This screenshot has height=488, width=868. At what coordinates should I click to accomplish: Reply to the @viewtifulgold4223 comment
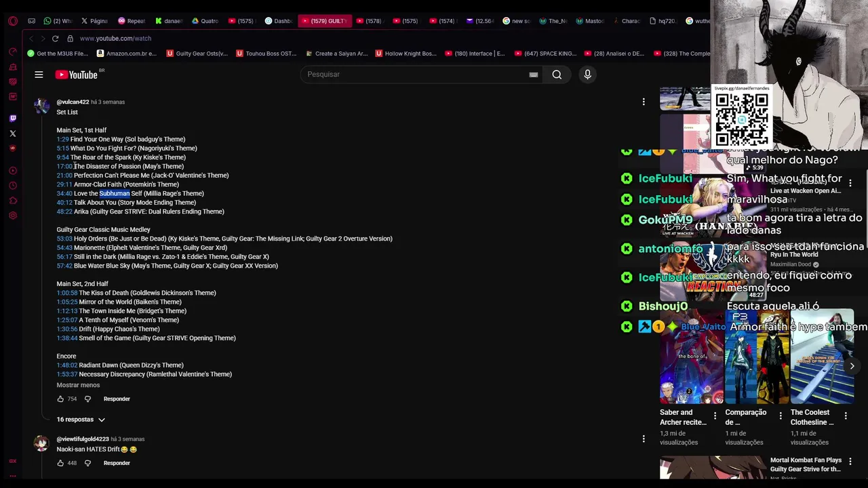coord(117,463)
